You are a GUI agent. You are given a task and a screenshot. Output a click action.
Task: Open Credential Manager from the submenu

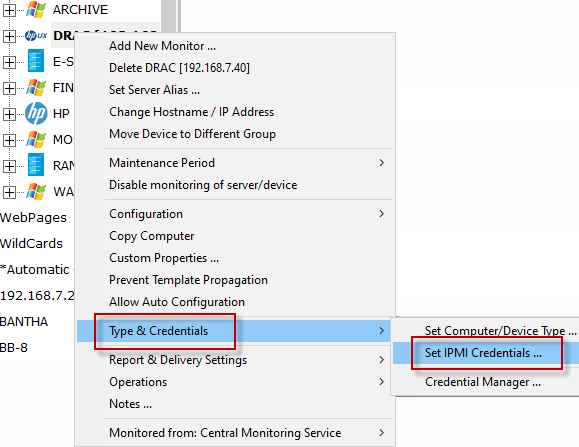(483, 382)
